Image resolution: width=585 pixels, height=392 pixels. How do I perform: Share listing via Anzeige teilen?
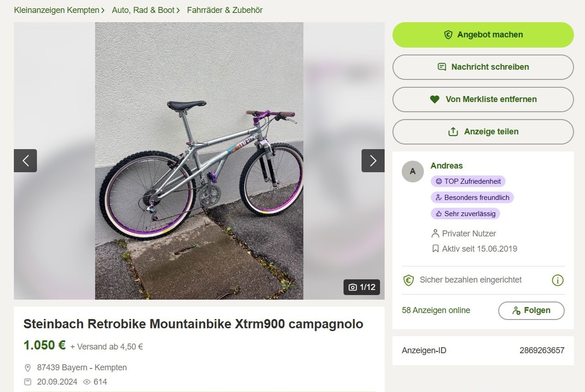[483, 132]
